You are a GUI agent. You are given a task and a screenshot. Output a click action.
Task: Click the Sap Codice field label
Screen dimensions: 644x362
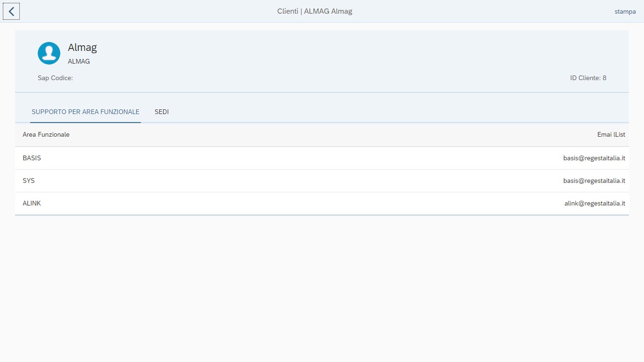coord(55,78)
